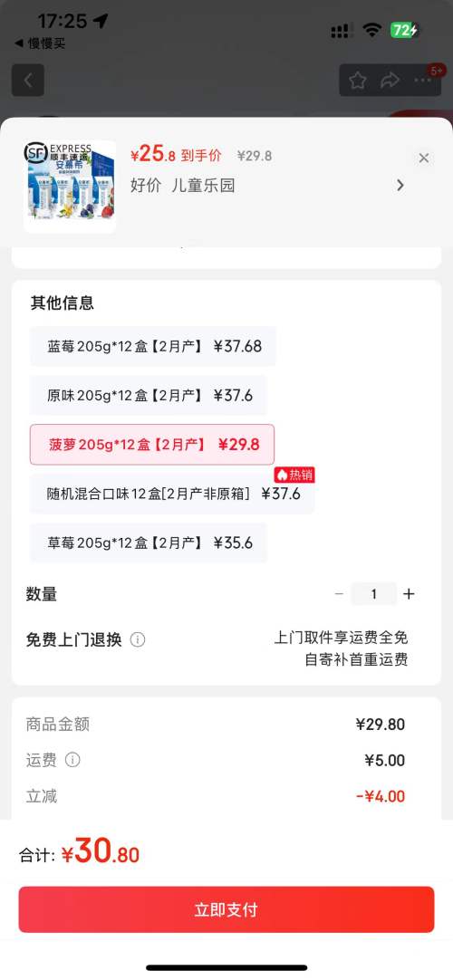
Task: Tap the quantity number field
Action: 373,594
